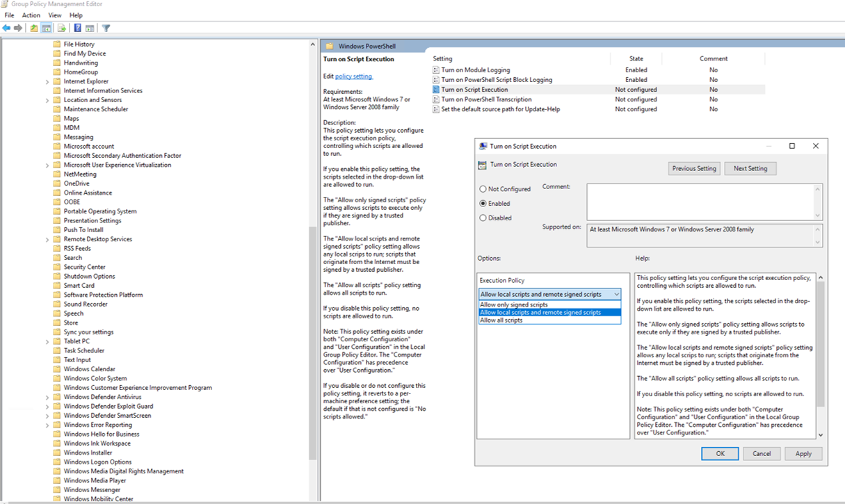845x504 pixels.
Task: Click the Cancel button
Action: [762, 453]
